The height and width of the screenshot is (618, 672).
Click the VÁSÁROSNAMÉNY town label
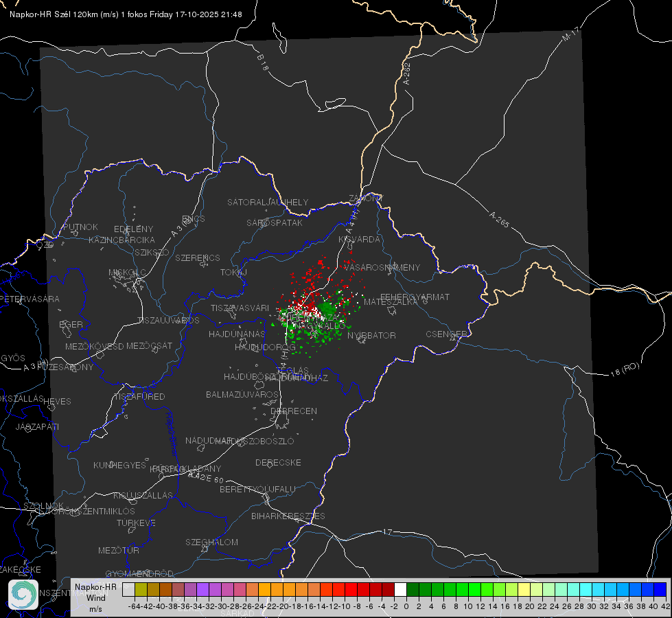(382, 267)
